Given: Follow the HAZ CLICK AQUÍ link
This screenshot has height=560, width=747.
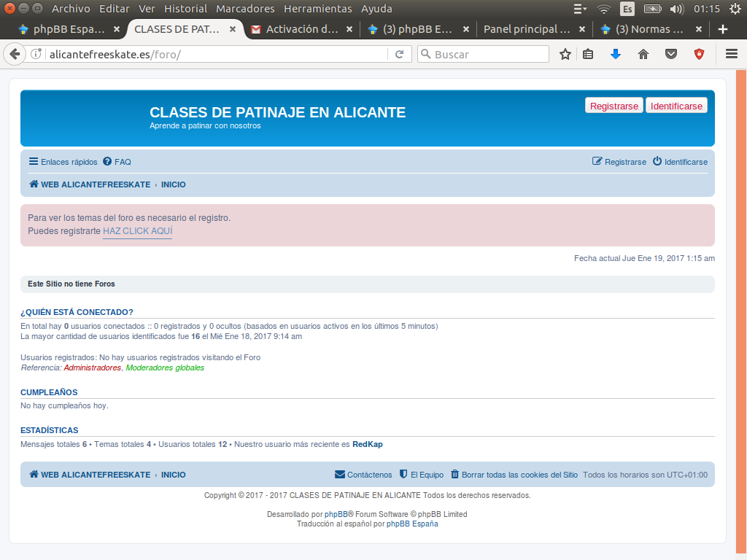Looking at the screenshot, I should click(137, 231).
